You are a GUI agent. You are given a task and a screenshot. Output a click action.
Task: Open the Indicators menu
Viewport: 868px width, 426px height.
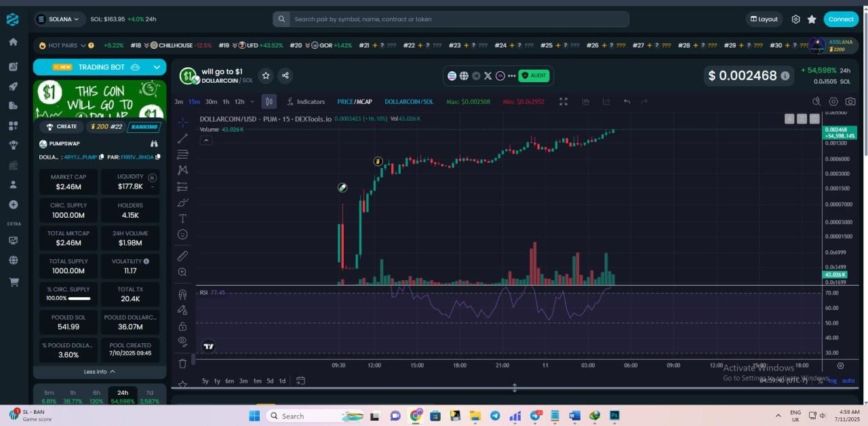305,102
